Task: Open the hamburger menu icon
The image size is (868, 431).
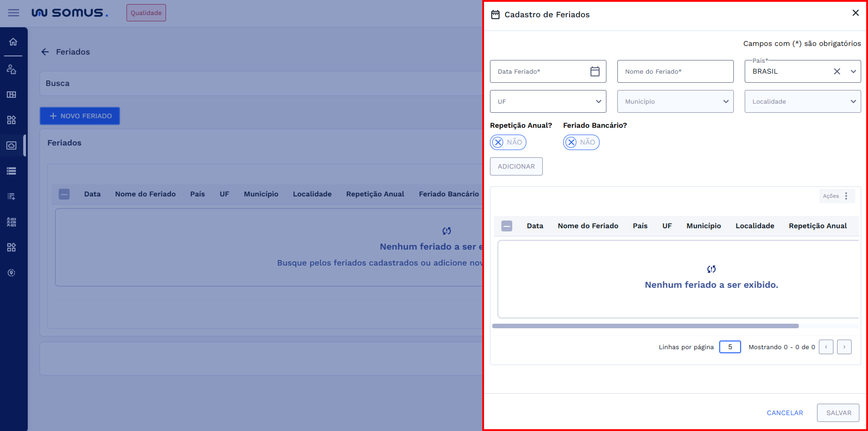Action: 13,13
